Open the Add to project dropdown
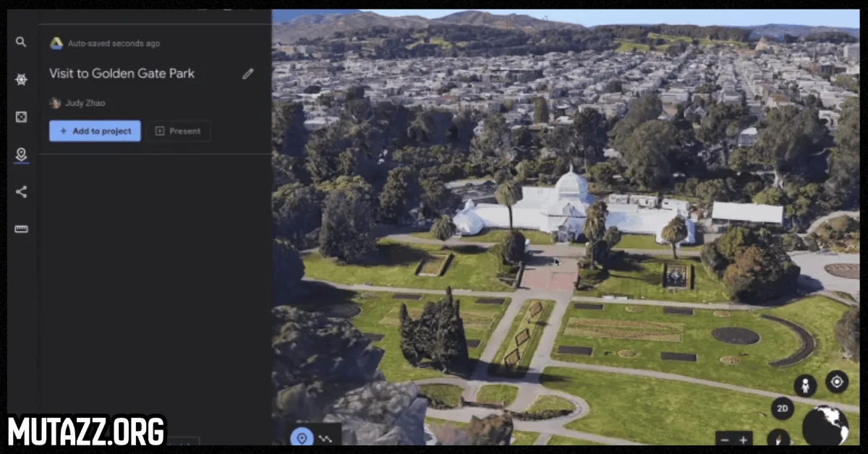This screenshot has height=454, width=868. 95,131
